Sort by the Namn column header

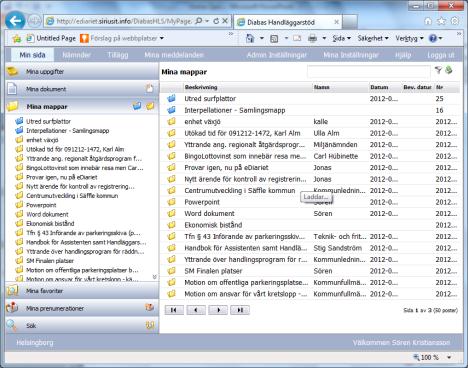(x=322, y=87)
